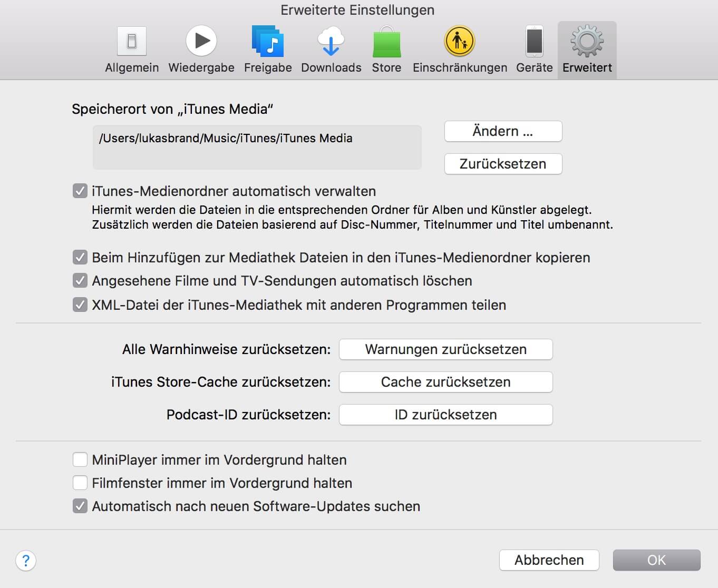Click Warnungen zurücksetzen button
Viewport: 718px width, 588px height.
(445, 349)
